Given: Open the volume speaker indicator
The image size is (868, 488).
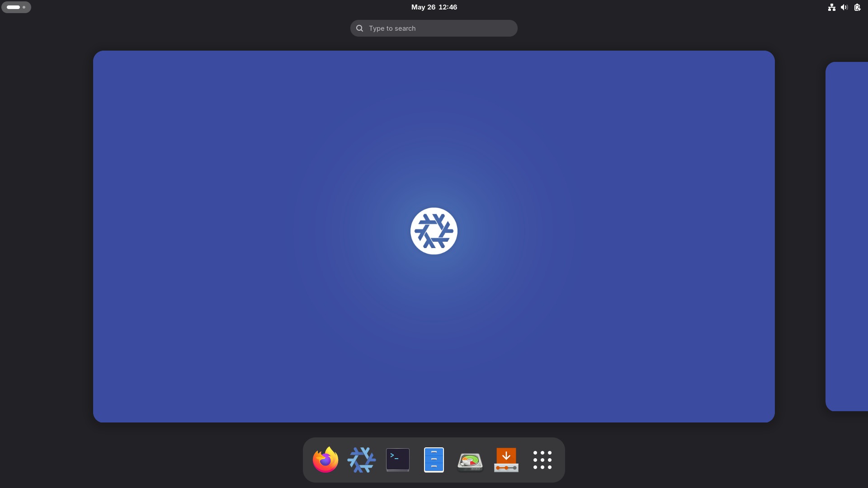Looking at the screenshot, I should [844, 7].
